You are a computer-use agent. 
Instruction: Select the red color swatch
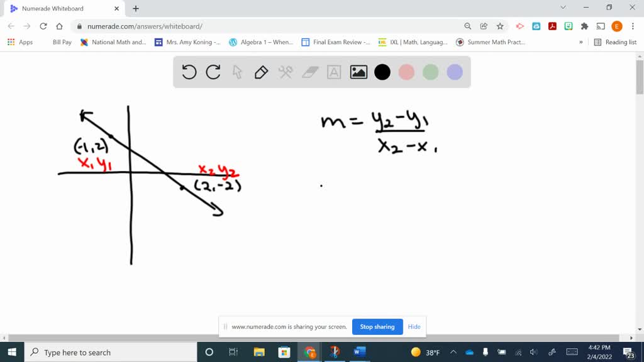click(x=406, y=72)
